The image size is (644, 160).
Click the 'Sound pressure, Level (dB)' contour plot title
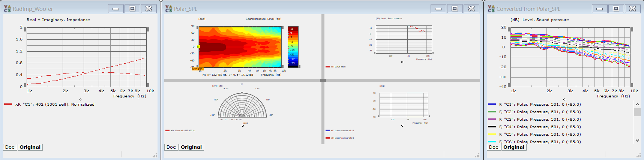click(x=263, y=19)
